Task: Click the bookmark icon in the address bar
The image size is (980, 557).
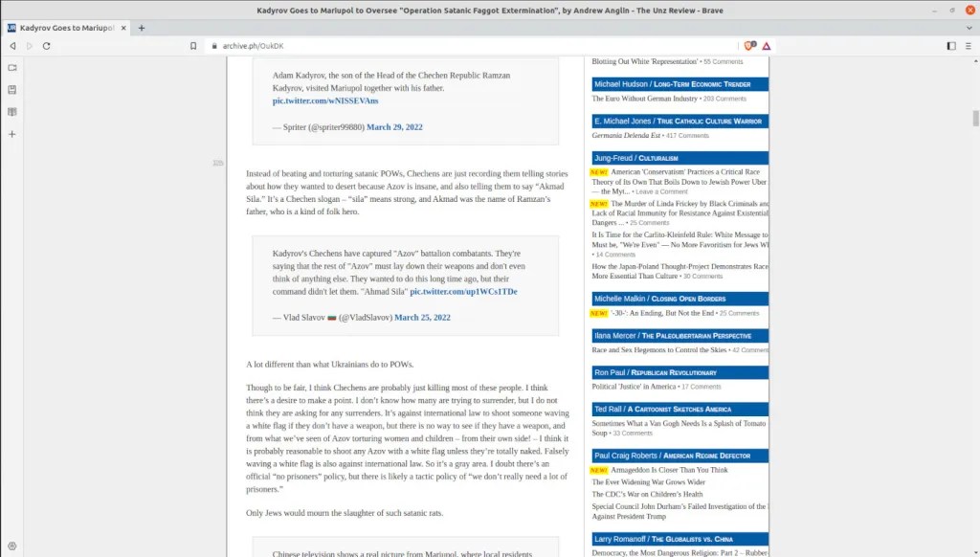Action: [192, 46]
